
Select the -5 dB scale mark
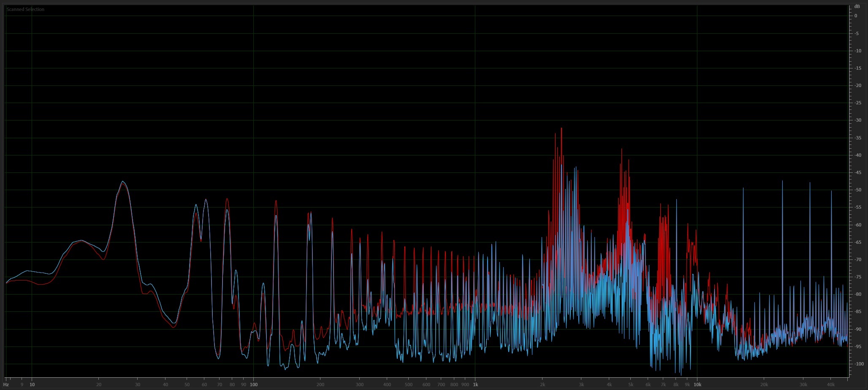coord(857,33)
